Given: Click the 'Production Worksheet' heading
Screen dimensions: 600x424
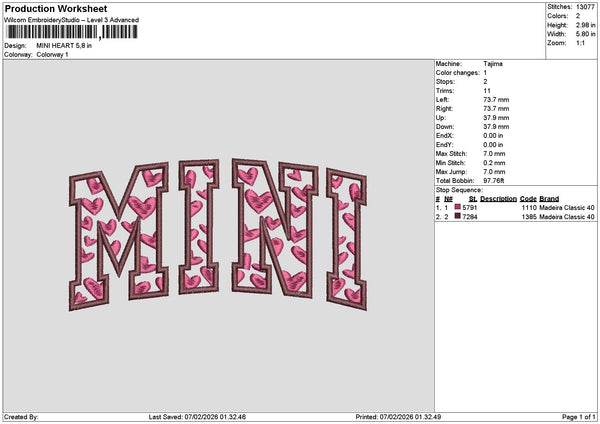Looking at the screenshot, I should [56, 8].
